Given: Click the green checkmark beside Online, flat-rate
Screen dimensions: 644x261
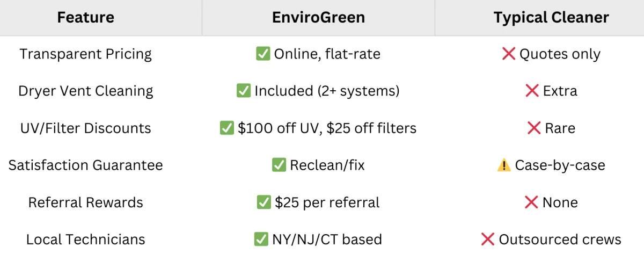Looking at the screenshot, I should pos(263,54).
